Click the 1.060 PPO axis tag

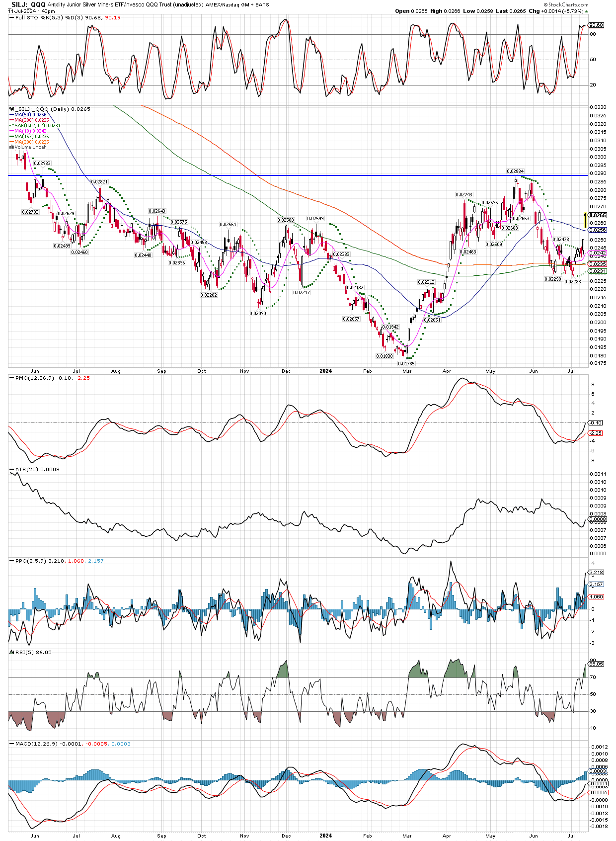596,596
